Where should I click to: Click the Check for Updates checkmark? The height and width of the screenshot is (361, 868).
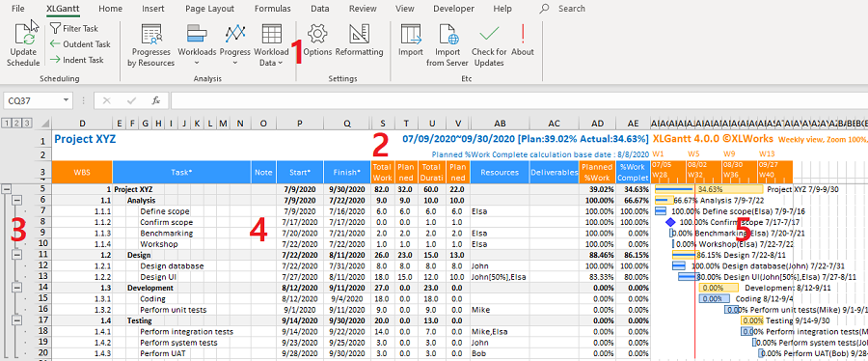coord(489,35)
